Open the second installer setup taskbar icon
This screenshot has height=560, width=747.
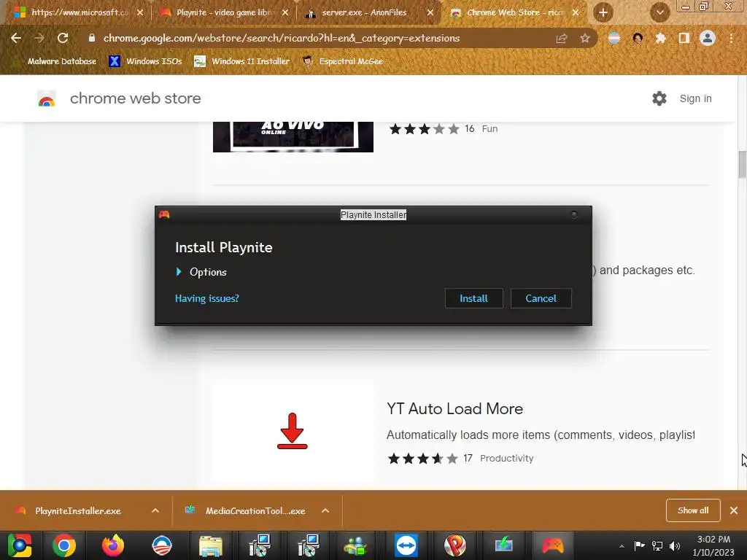click(x=308, y=545)
